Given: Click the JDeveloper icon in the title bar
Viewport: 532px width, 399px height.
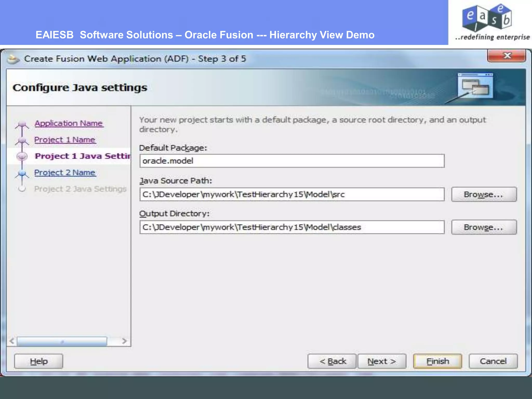Looking at the screenshot, I should [x=13, y=59].
